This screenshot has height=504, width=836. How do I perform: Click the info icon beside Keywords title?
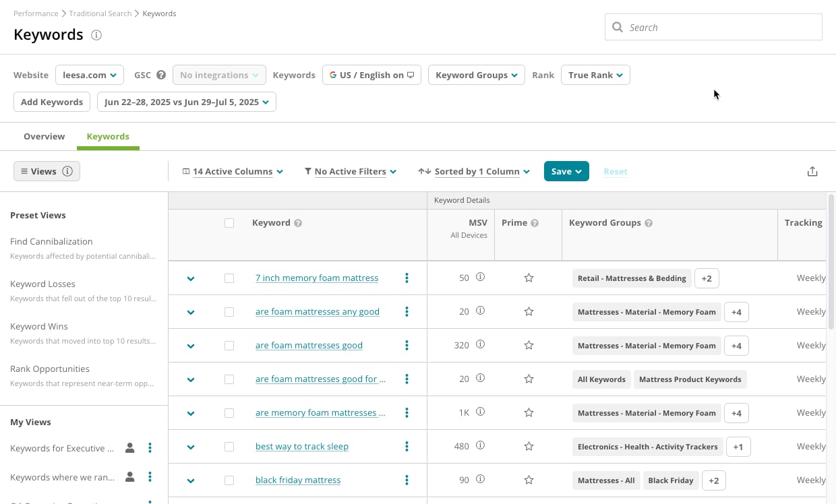click(x=96, y=35)
